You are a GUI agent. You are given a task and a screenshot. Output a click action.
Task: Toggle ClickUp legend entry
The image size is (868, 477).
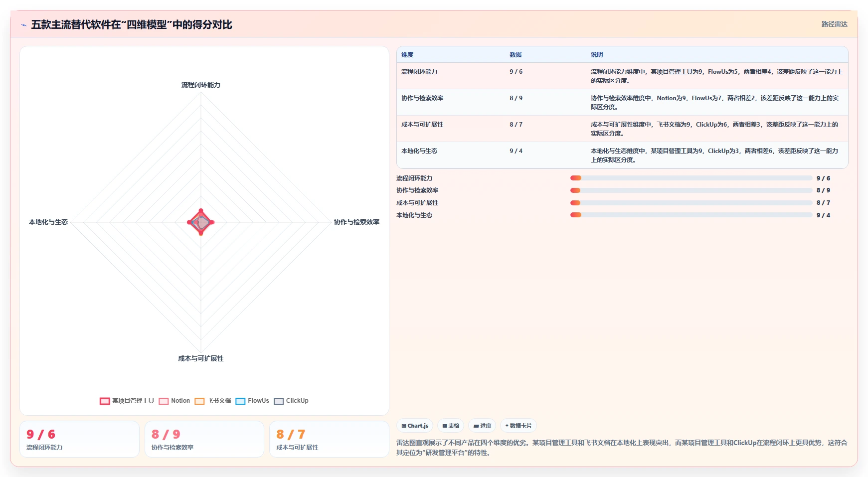[x=291, y=401]
